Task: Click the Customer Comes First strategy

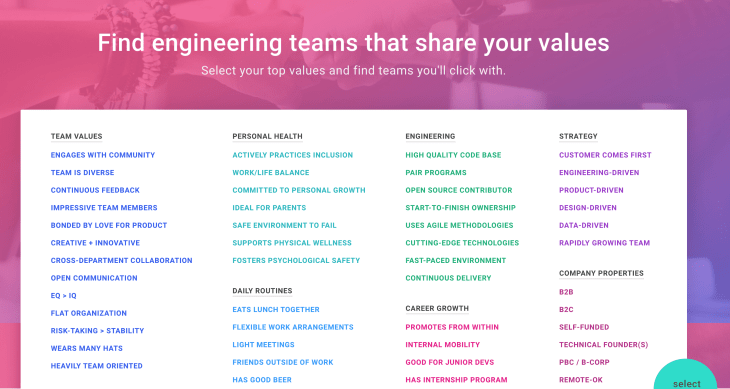Action: [605, 155]
